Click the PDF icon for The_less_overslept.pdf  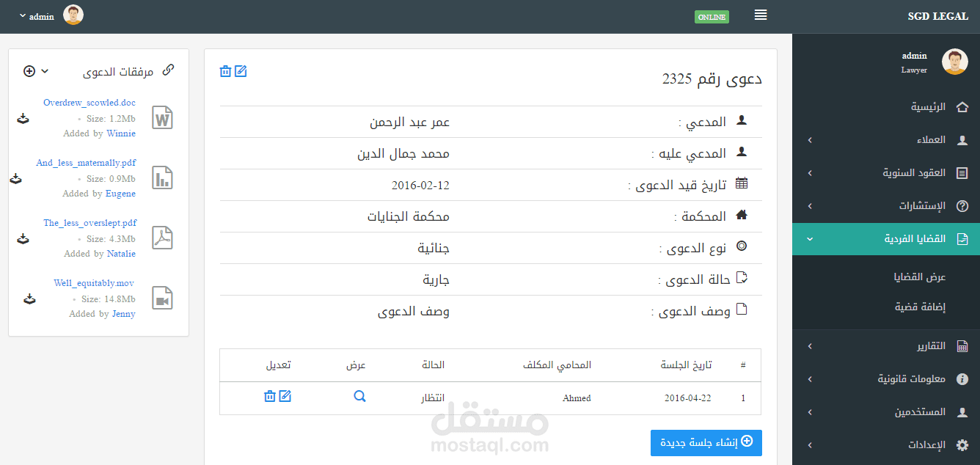[x=161, y=237]
